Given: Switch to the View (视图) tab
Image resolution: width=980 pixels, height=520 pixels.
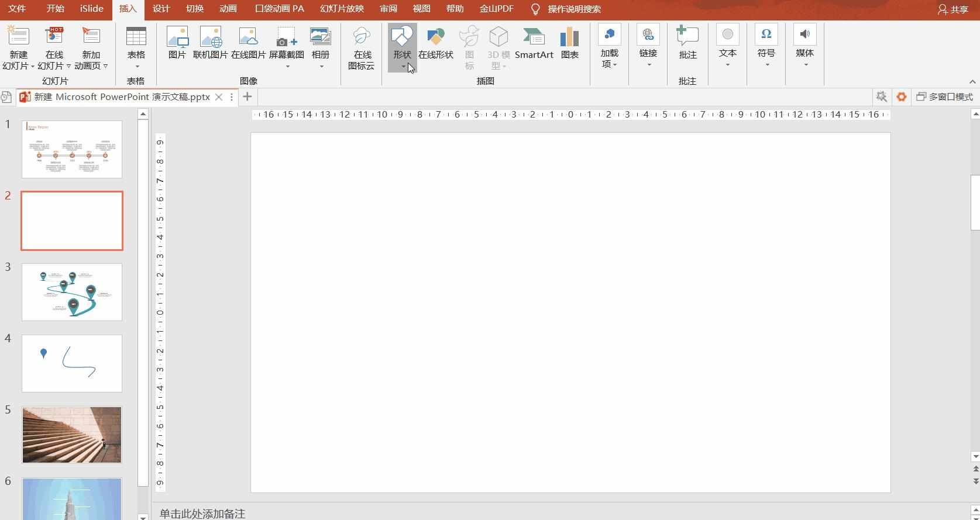Looking at the screenshot, I should pos(421,9).
